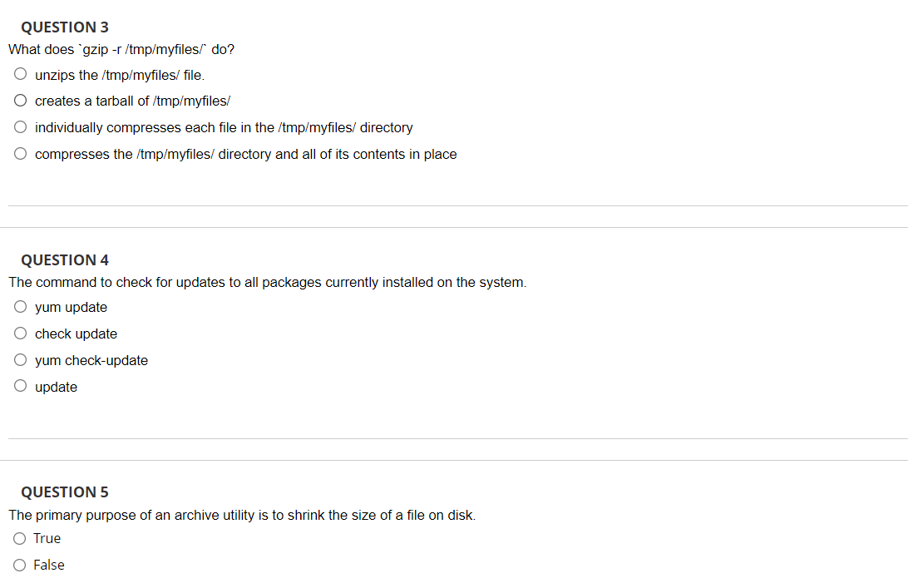908x588 pixels.
Task: Click the QUESTION 5 heading
Action: (65, 492)
